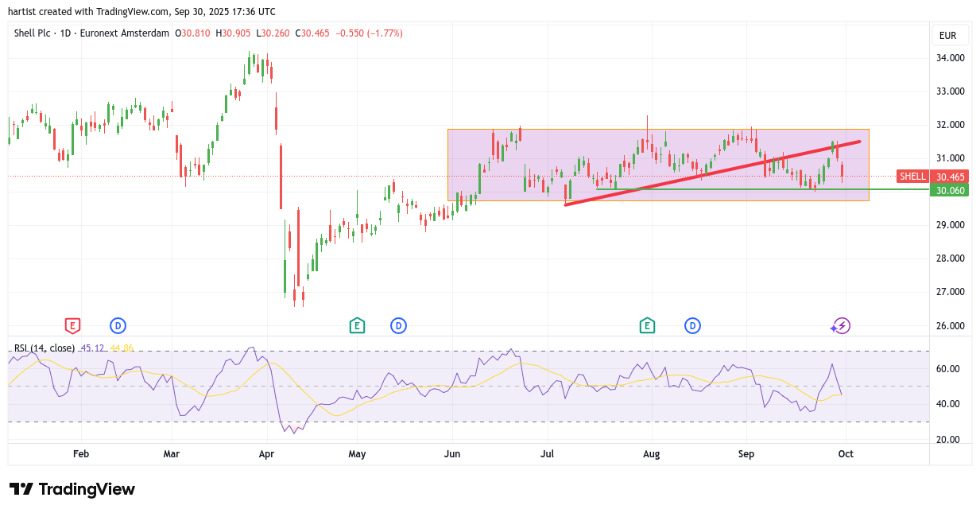The width and height of the screenshot is (980, 513).
Task: Click the red earnings E marker
Action: (x=72, y=325)
